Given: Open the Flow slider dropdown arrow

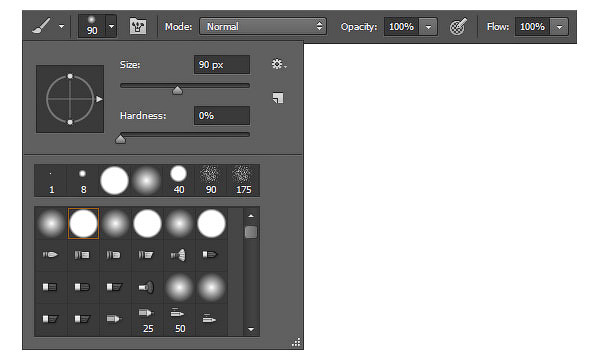Looking at the screenshot, I should [x=559, y=27].
